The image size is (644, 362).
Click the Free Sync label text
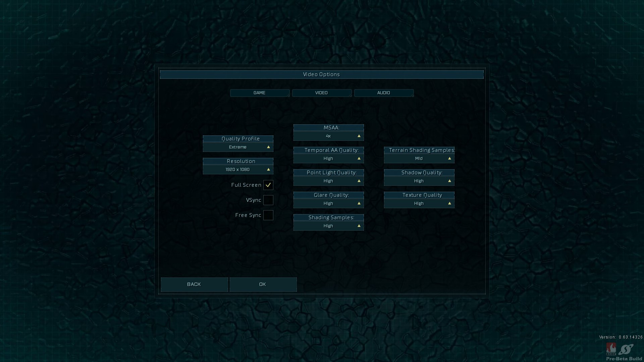coord(248,215)
